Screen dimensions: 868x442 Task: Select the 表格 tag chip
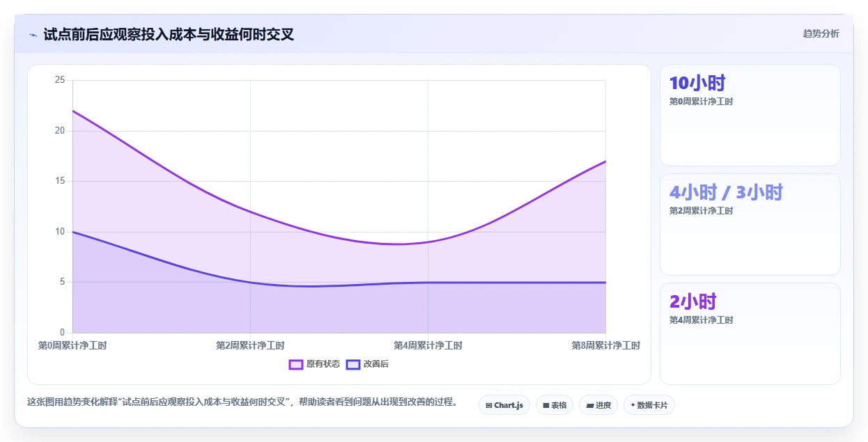[x=555, y=405]
